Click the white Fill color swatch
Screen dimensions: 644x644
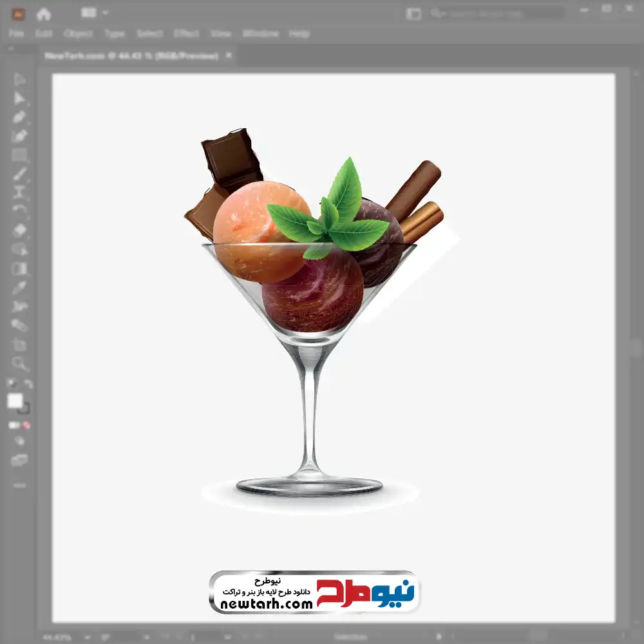pos(15,401)
